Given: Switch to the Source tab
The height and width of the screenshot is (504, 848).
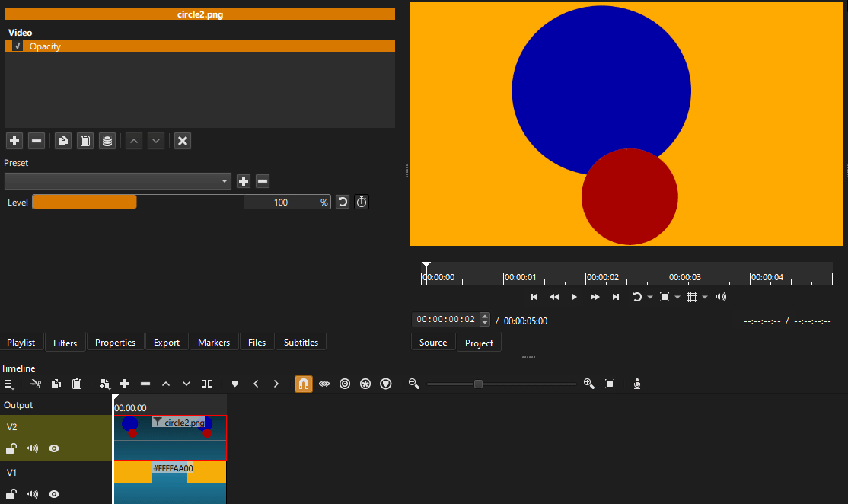Looking at the screenshot, I should (432, 342).
